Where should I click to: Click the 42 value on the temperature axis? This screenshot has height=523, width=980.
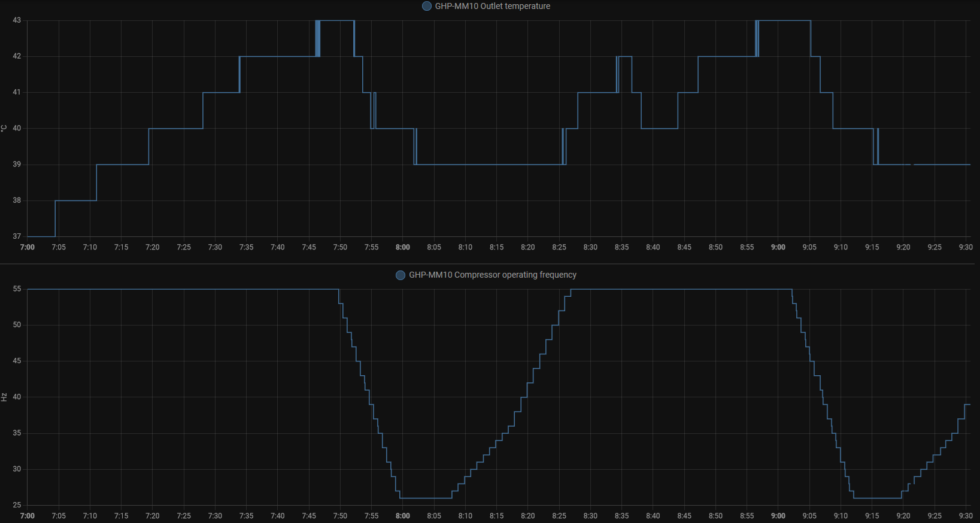tap(17, 56)
